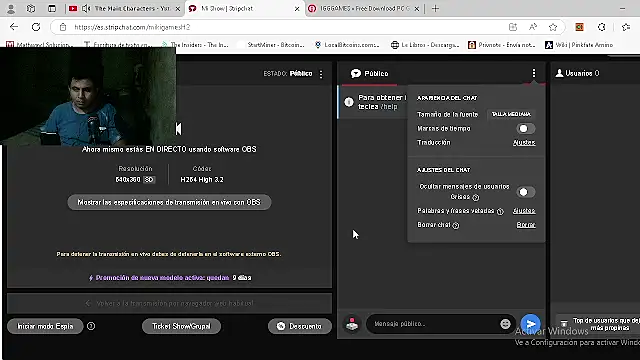640x360 pixels.
Task: Switch to the IGGGAMES browser tab
Action: point(364,9)
